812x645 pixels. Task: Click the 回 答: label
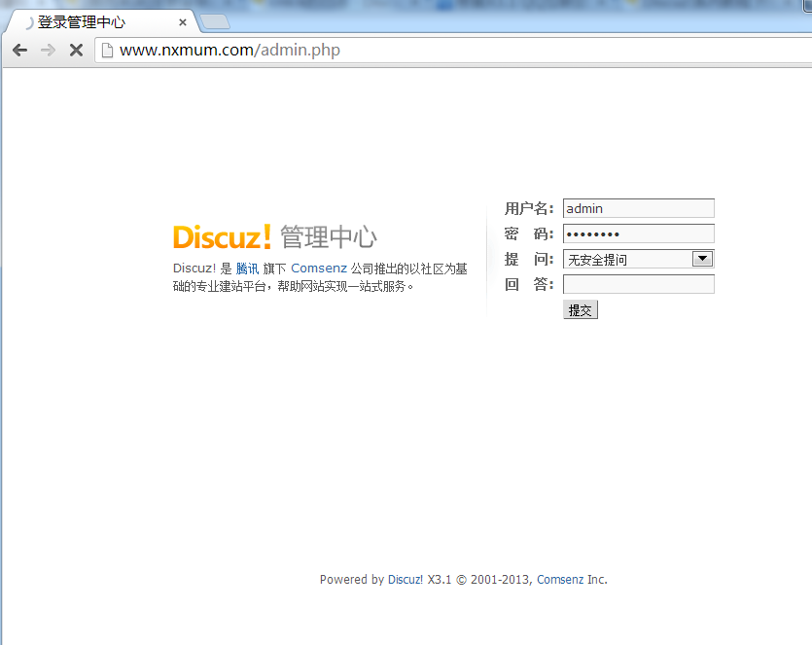tap(529, 284)
